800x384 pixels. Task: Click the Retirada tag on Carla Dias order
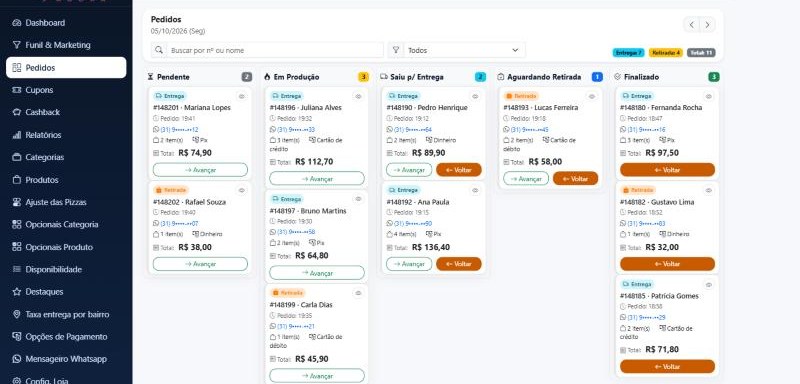(287, 293)
